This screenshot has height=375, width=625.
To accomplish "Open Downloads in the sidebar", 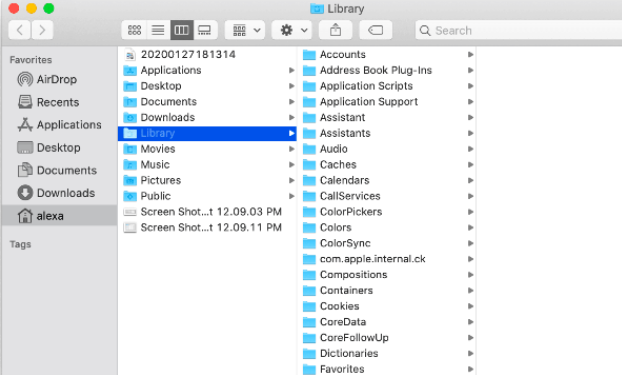I will pos(59,193).
